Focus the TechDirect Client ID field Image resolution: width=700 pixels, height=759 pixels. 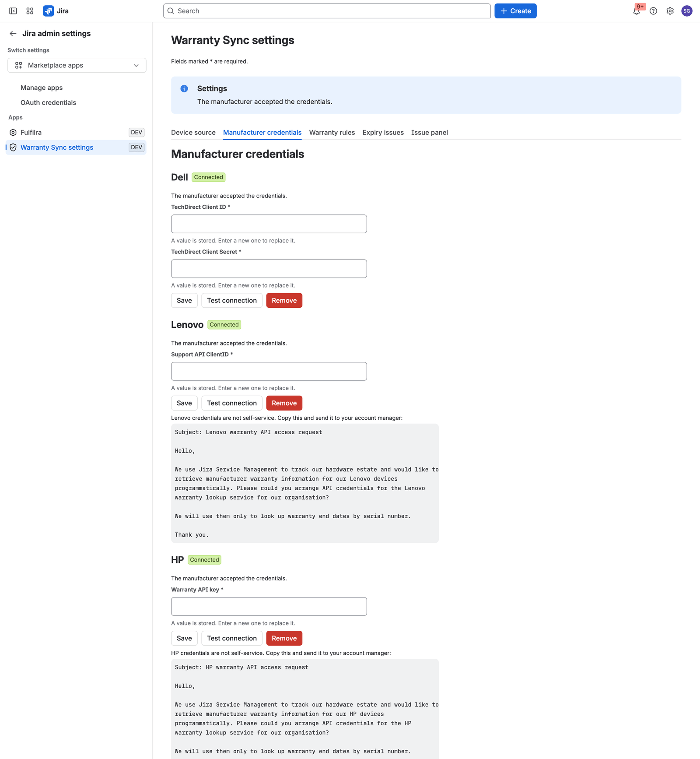(x=269, y=224)
